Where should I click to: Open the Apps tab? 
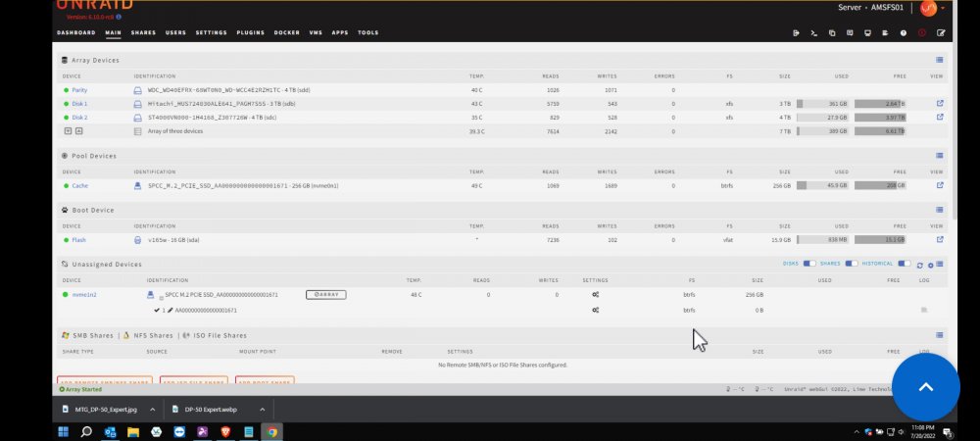340,32
